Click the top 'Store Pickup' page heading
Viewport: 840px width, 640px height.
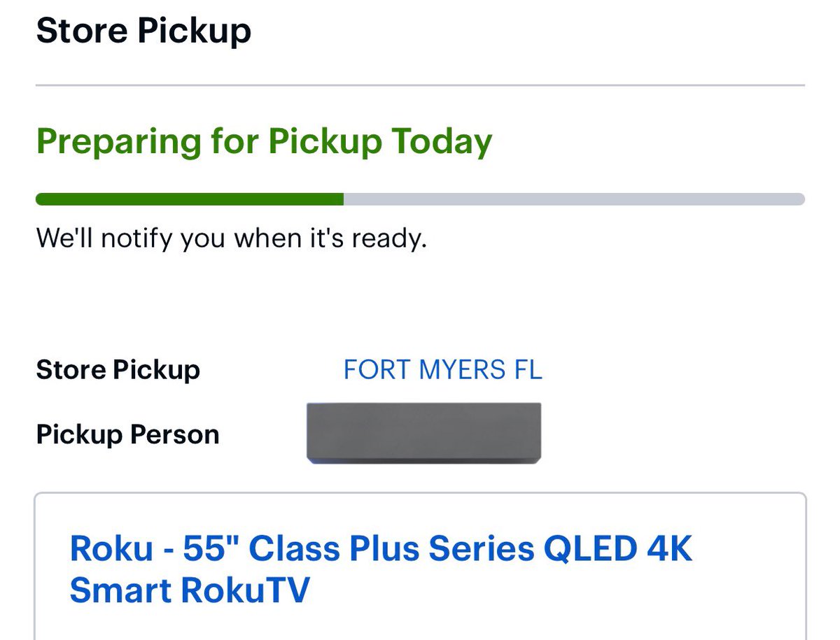click(143, 31)
